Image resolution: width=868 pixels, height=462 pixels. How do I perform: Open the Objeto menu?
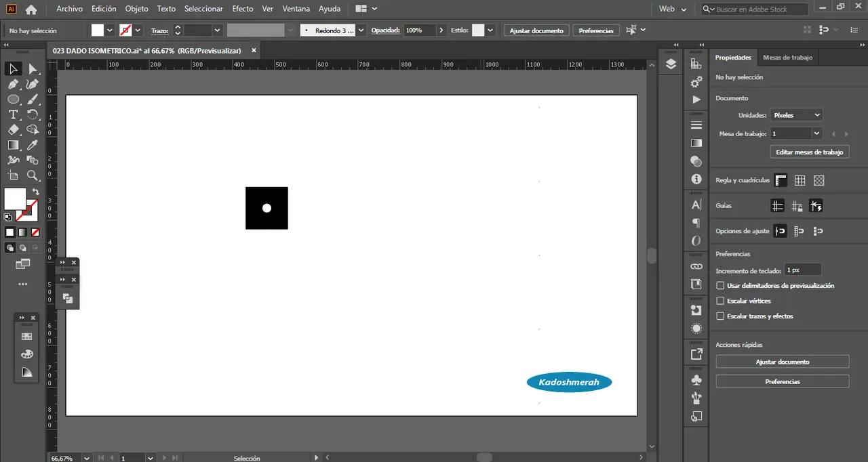(136, 9)
